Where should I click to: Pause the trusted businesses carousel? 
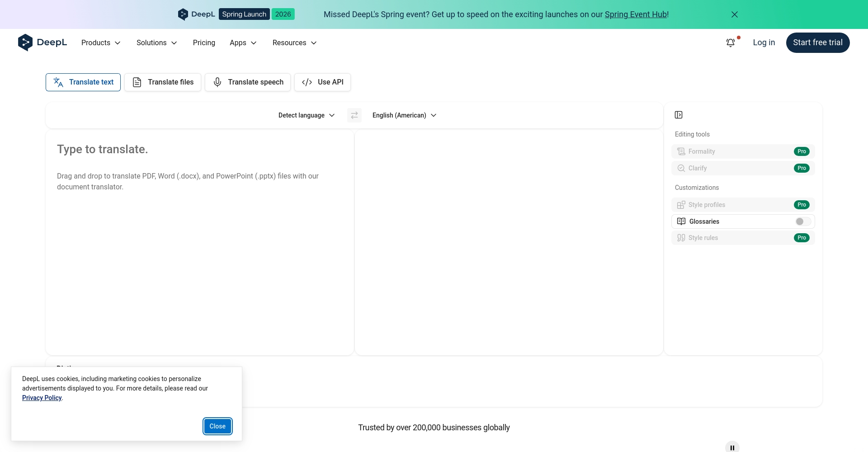(x=732, y=447)
